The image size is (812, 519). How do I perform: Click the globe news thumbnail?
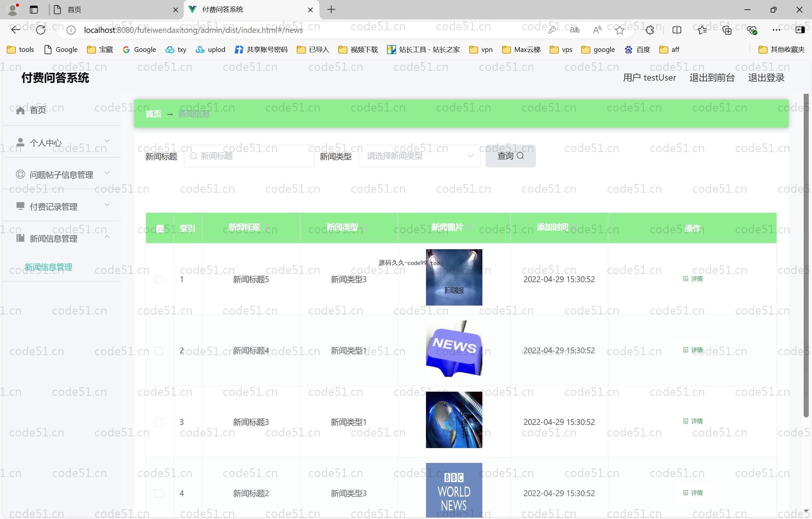[454, 420]
